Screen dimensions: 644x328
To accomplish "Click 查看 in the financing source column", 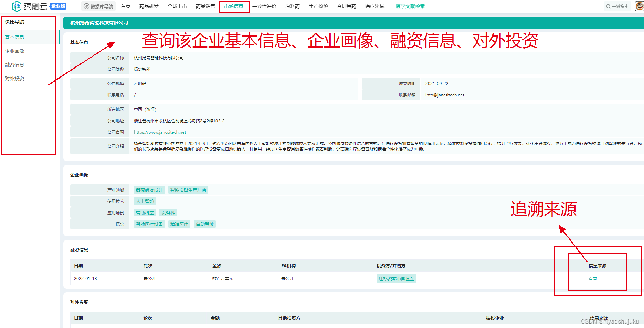I will [x=593, y=279].
